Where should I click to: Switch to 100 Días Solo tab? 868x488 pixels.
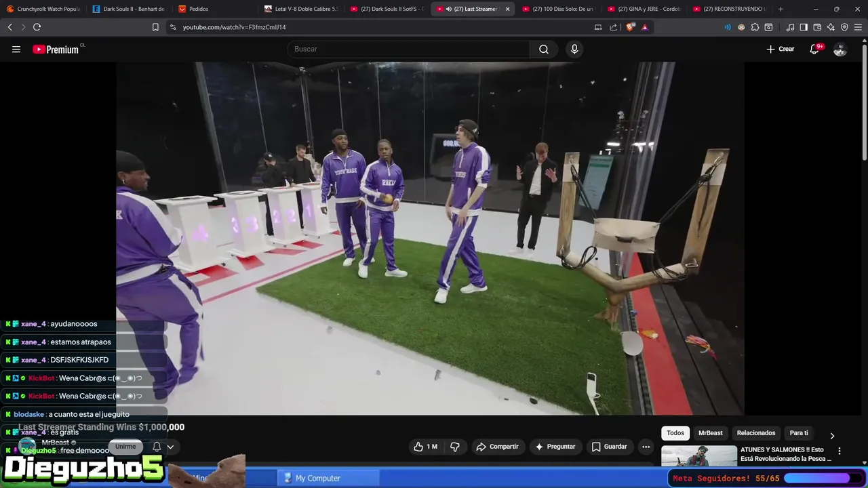558,9
